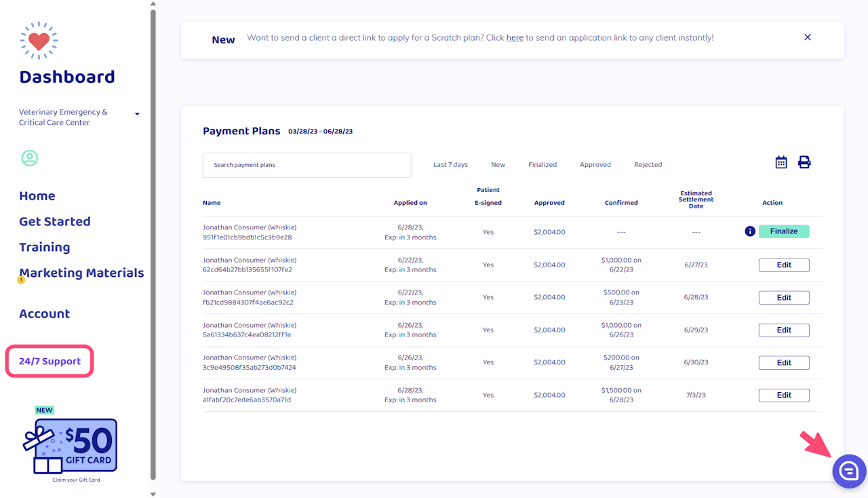Open the Marketing Materials menu item
The width and height of the screenshot is (868, 498).
(81, 273)
